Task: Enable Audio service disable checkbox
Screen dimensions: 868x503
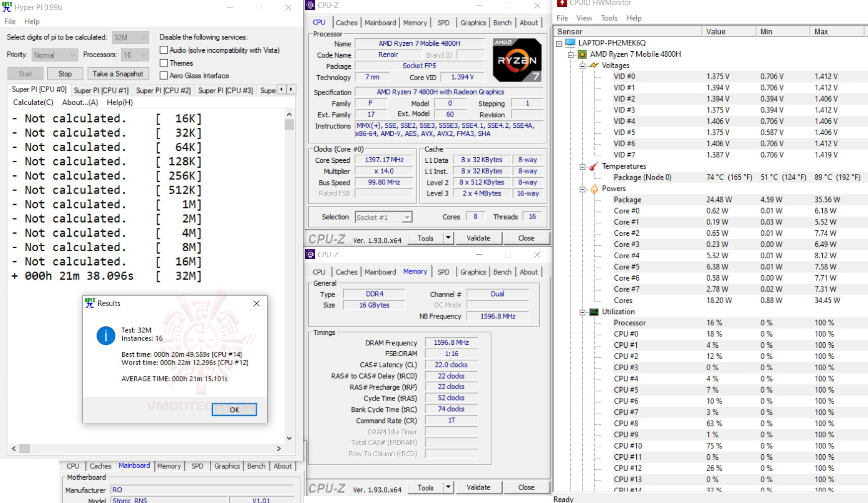Action: tap(164, 50)
